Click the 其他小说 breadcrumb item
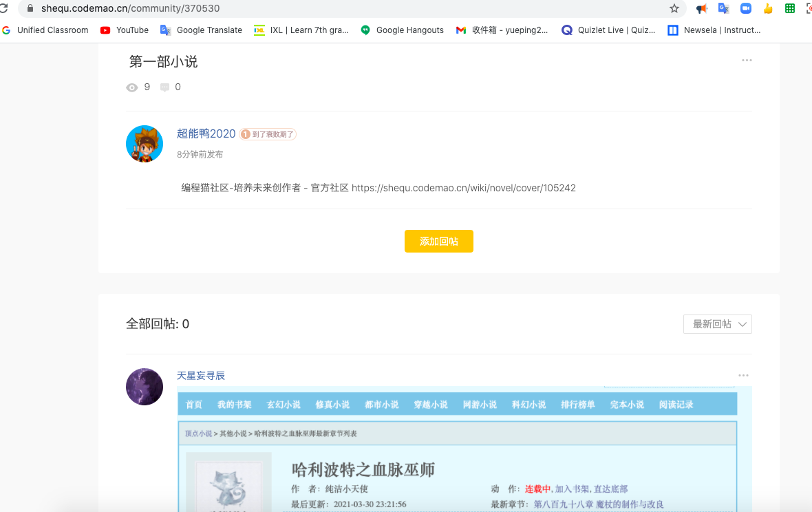This screenshot has width=812, height=512. (233, 434)
